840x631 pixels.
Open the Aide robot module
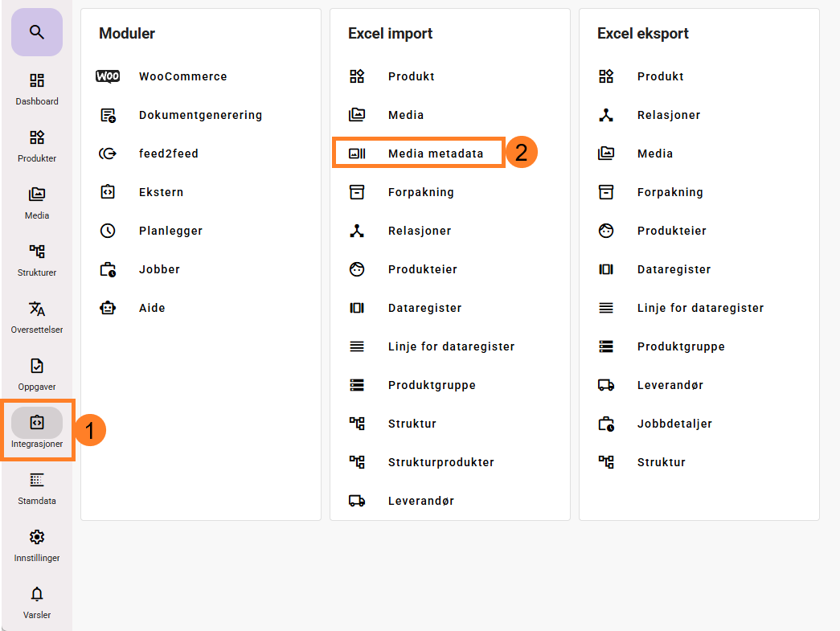(x=152, y=308)
